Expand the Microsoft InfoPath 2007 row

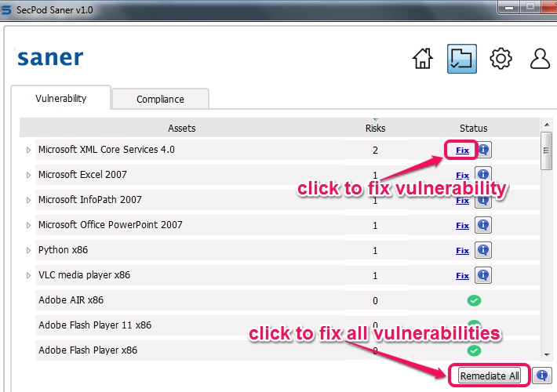tap(28, 200)
